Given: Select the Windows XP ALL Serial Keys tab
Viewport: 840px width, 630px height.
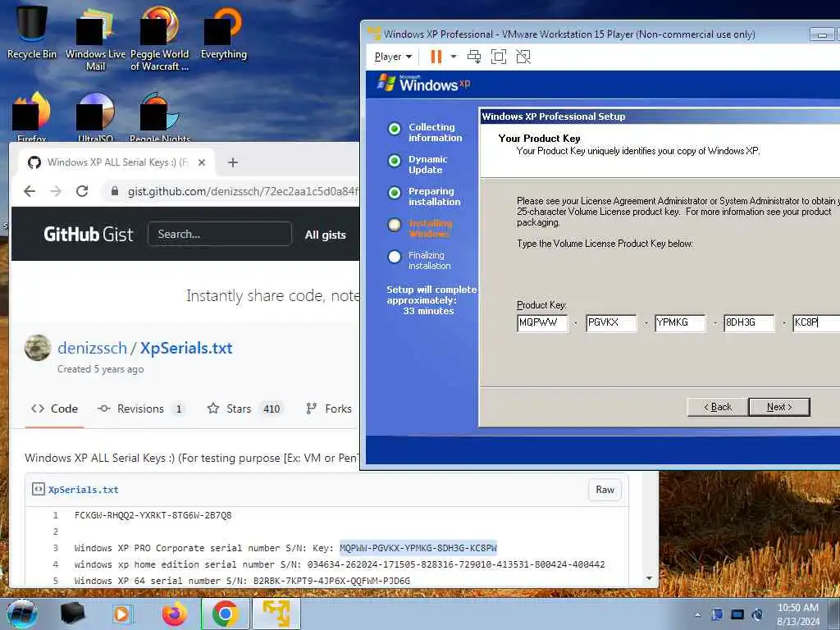Looking at the screenshot, I should pos(116,162).
